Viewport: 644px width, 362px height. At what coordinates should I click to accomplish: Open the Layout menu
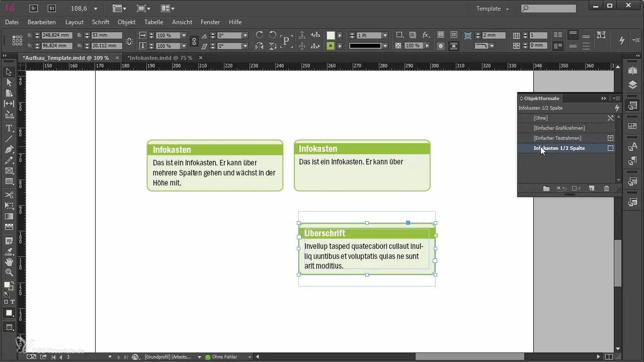[74, 22]
